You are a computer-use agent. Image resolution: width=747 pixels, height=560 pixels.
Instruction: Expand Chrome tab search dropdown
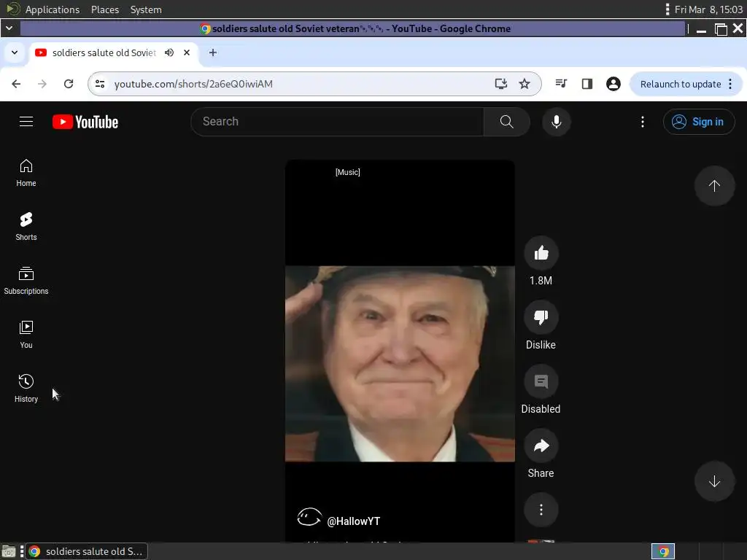15,52
